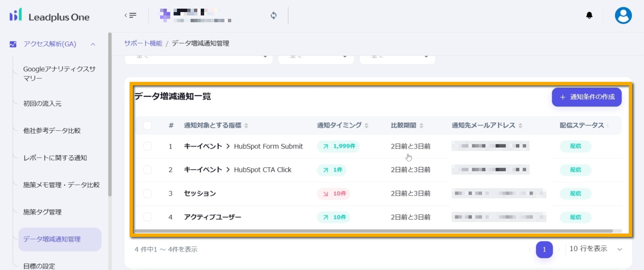644x270 pixels.
Task: Open 施策タグ管理 in the sidebar
Action: 42,212
